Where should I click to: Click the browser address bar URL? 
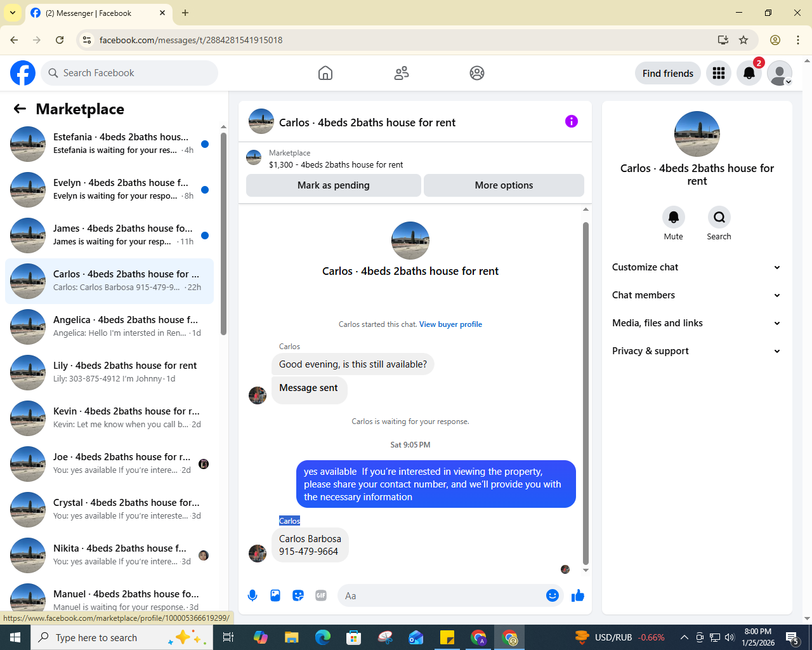pyautogui.click(x=191, y=40)
